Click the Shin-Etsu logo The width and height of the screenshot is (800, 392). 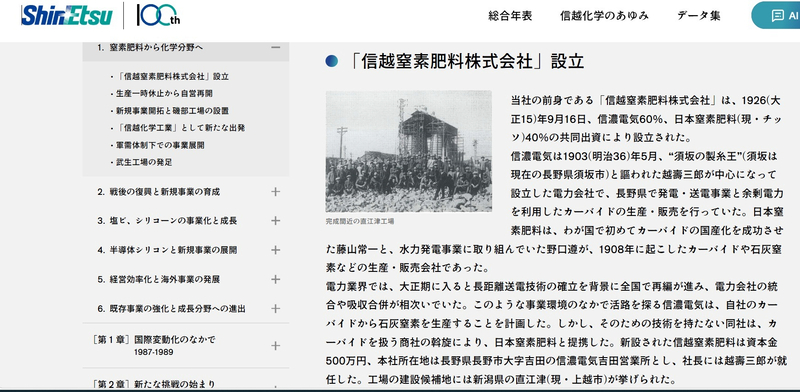point(67,15)
